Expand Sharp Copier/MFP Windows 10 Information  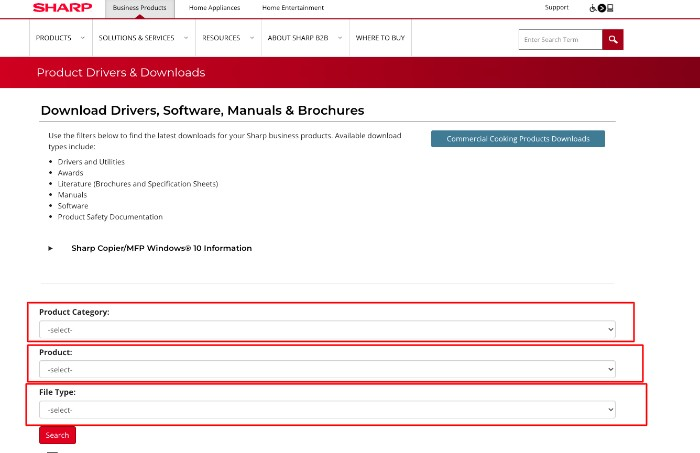162,248
